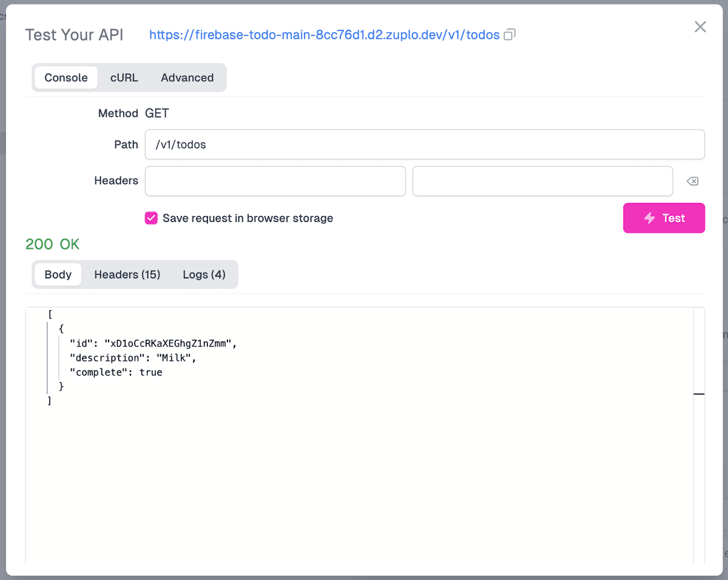Click the green 200 OK status text
Screen dimensions: 728x580
click(x=52, y=244)
